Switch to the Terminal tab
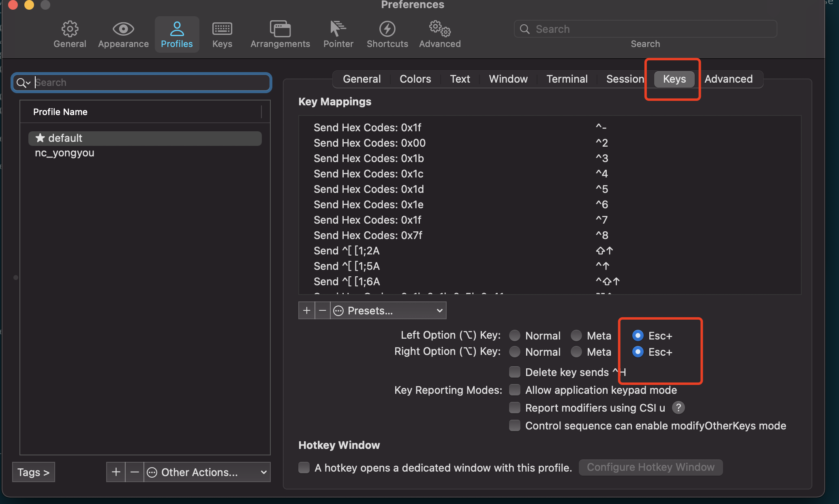The image size is (839, 504). tap(567, 79)
